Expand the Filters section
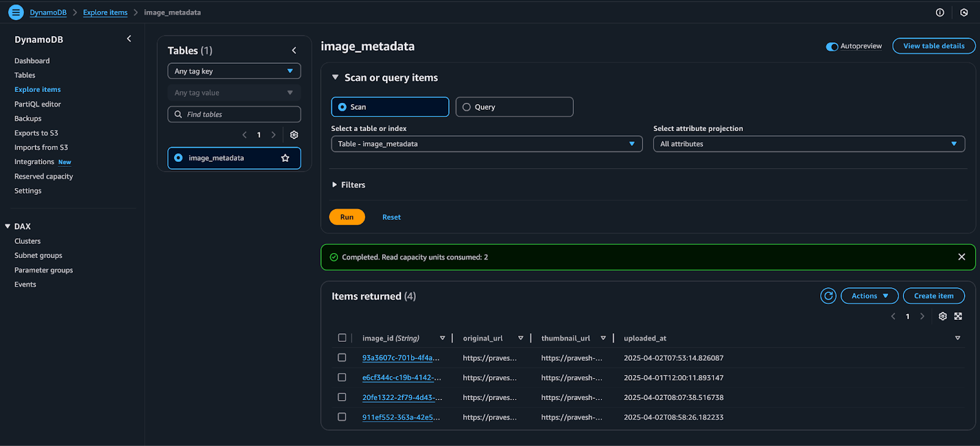This screenshot has width=980, height=446. pos(349,185)
